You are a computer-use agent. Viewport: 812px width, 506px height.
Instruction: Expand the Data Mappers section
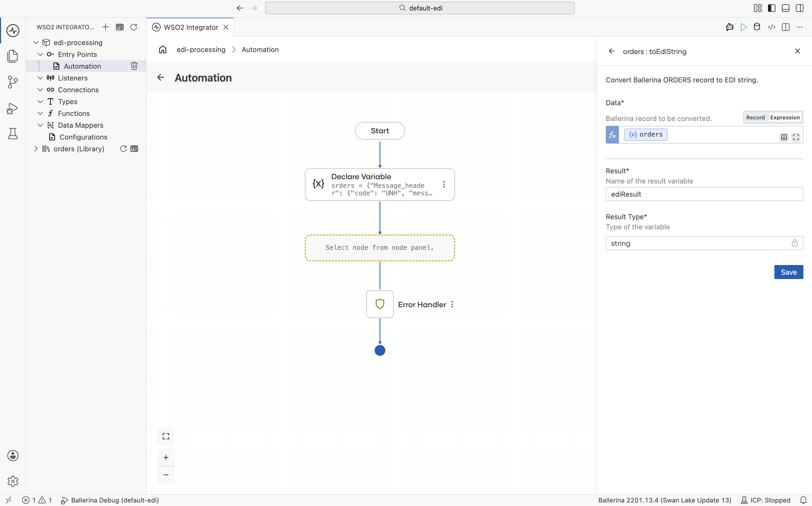(40, 125)
